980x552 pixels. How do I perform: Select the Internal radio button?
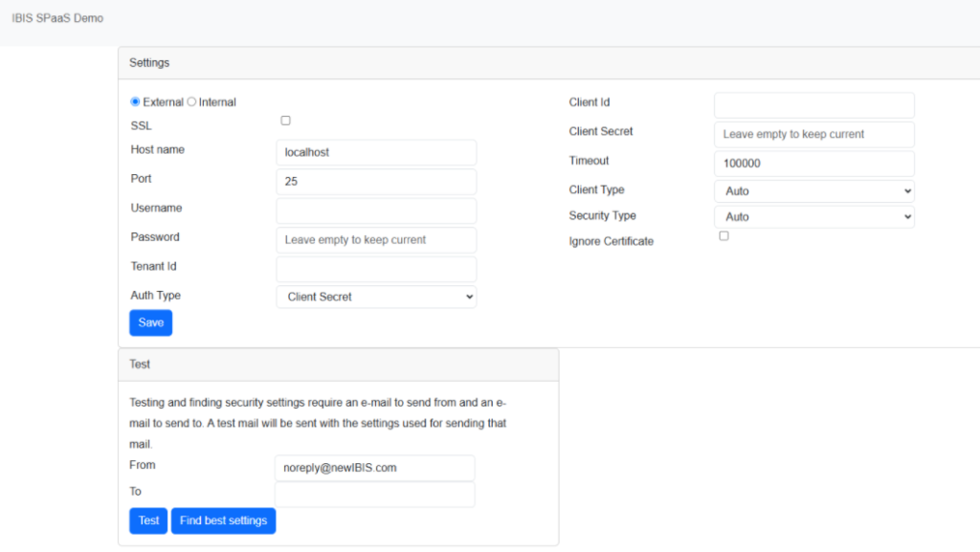191,102
